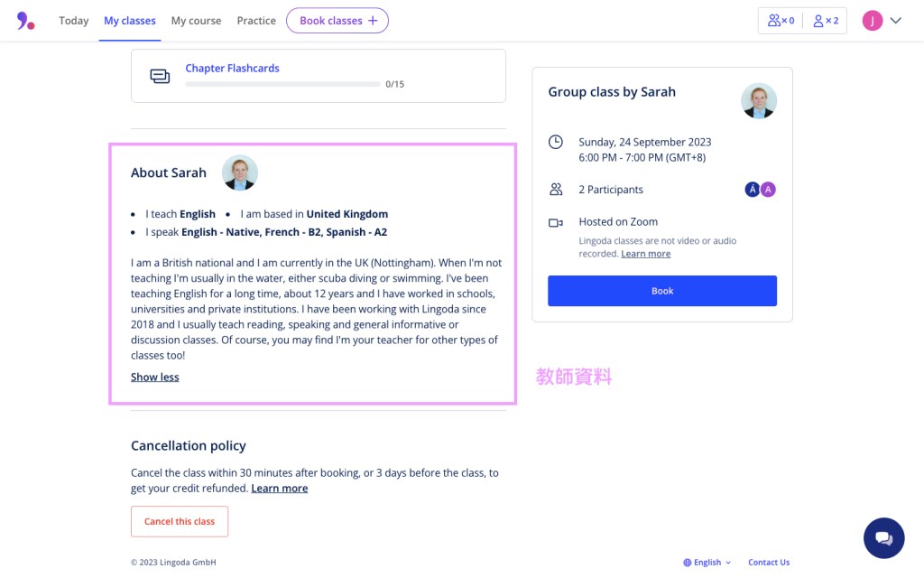Open the chat support bubble
Screen dimensions: 924x578
[x=883, y=538]
